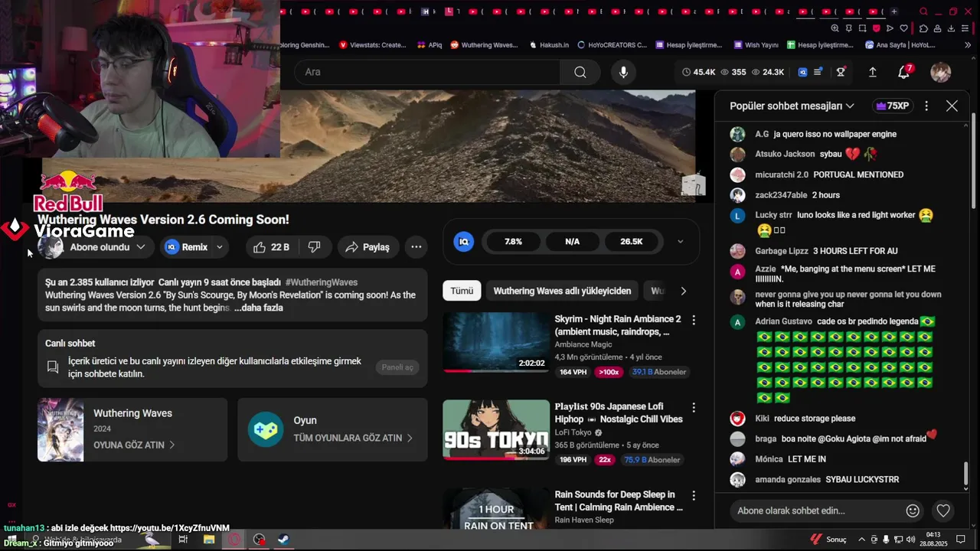
Task: Open the Wish Yayını bookmark
Action: coord(756,45)
